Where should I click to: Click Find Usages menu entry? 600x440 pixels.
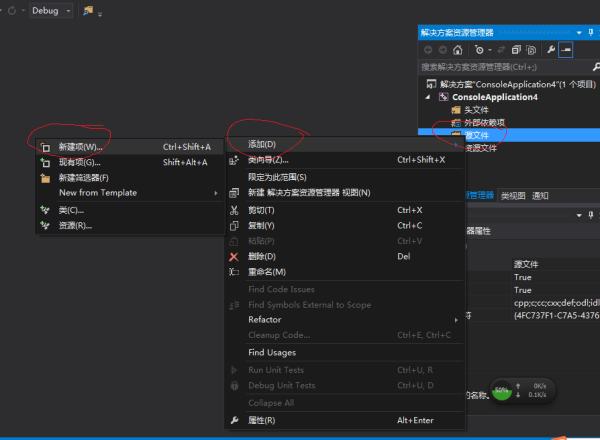point(346,352)
